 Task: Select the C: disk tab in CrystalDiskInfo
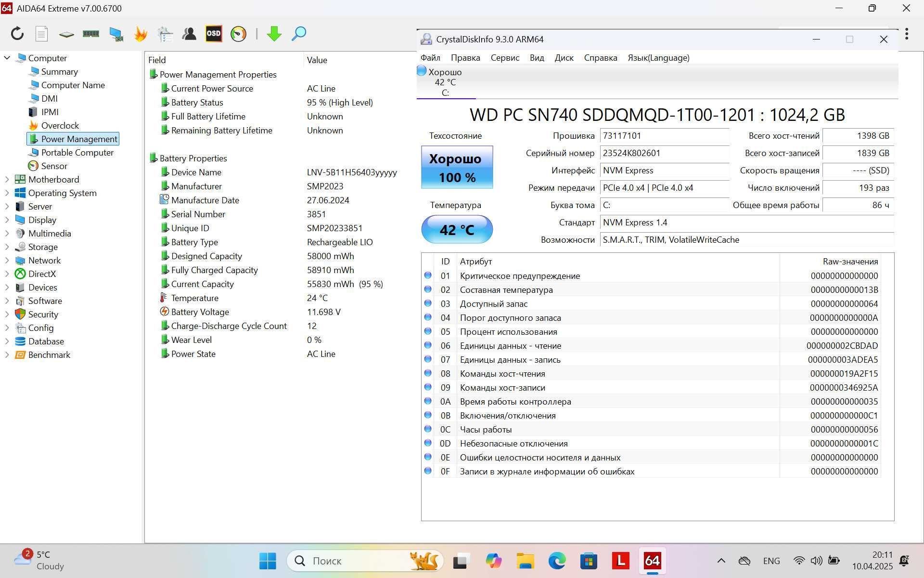click(x=446, y=82)
